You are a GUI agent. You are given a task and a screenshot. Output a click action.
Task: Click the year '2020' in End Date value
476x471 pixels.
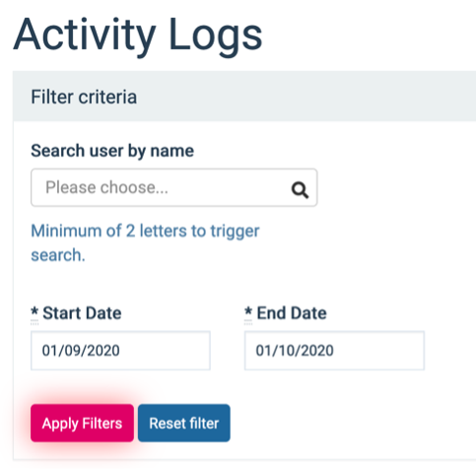(317, 351)
